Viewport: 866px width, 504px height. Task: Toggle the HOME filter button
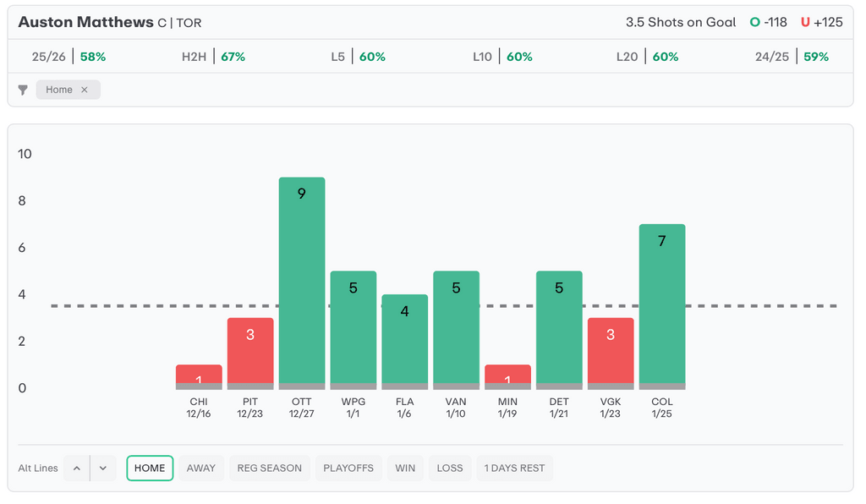tap(150, 468)
